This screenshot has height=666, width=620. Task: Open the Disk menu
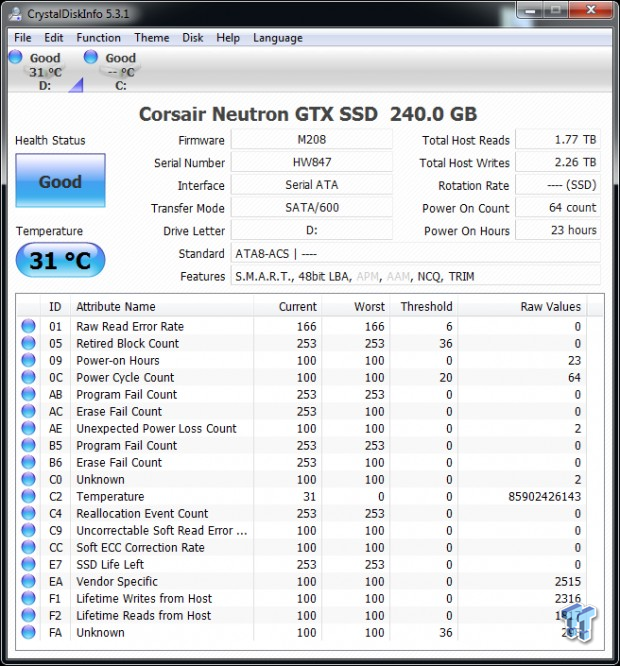[193, 38]
